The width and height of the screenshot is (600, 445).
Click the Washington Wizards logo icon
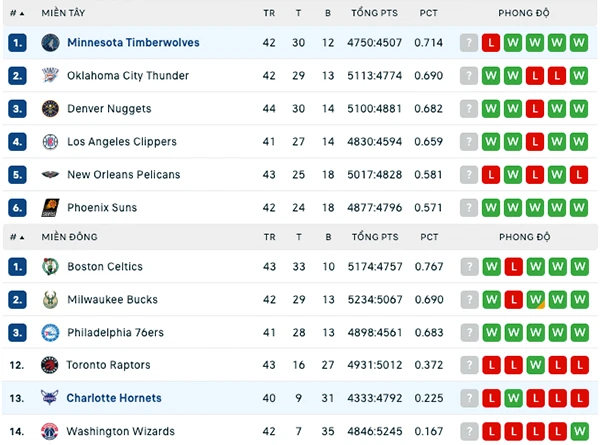[50, 431]
